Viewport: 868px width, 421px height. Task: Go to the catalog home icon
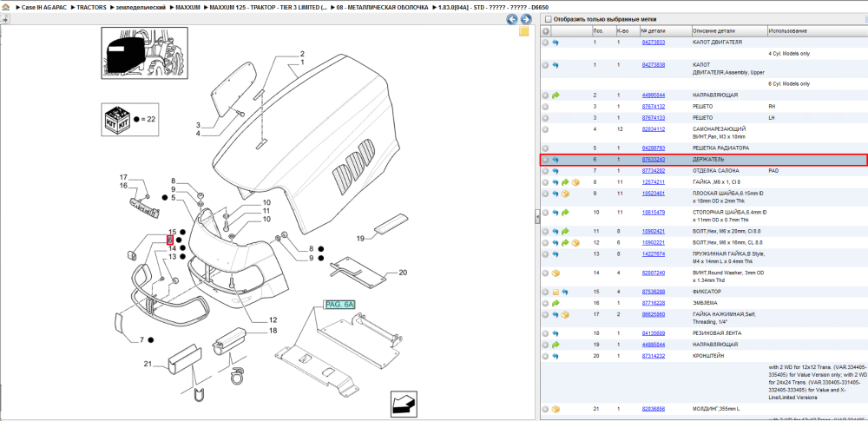tap(5, 8)
